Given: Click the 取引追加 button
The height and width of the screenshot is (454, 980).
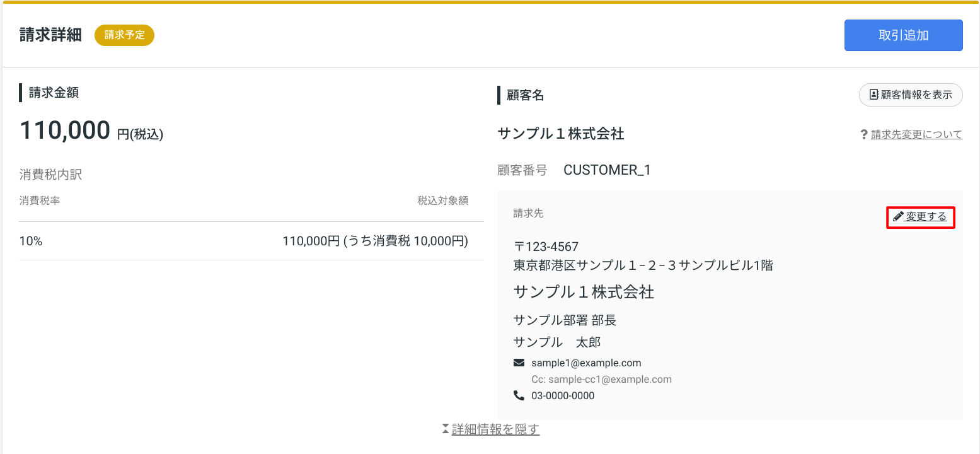Looking at the screenshot, I should [x=903, y=35].
